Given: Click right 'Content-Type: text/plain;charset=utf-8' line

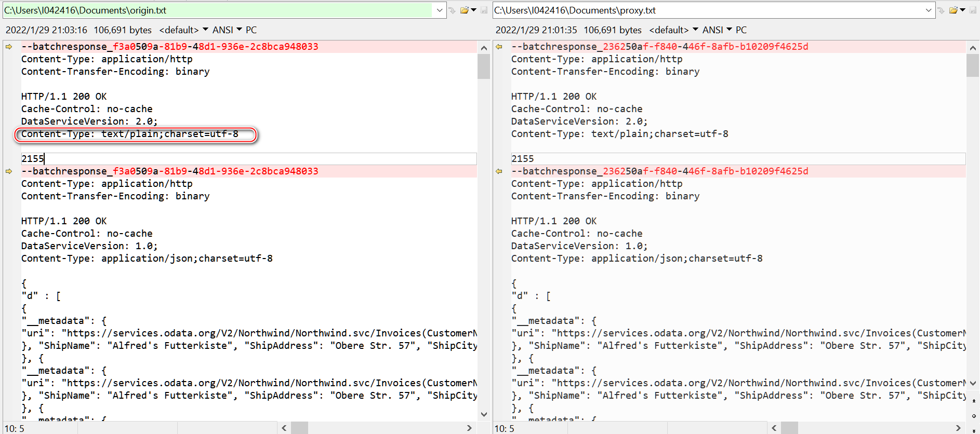Looking at the screenshot, I should (620, 134).
